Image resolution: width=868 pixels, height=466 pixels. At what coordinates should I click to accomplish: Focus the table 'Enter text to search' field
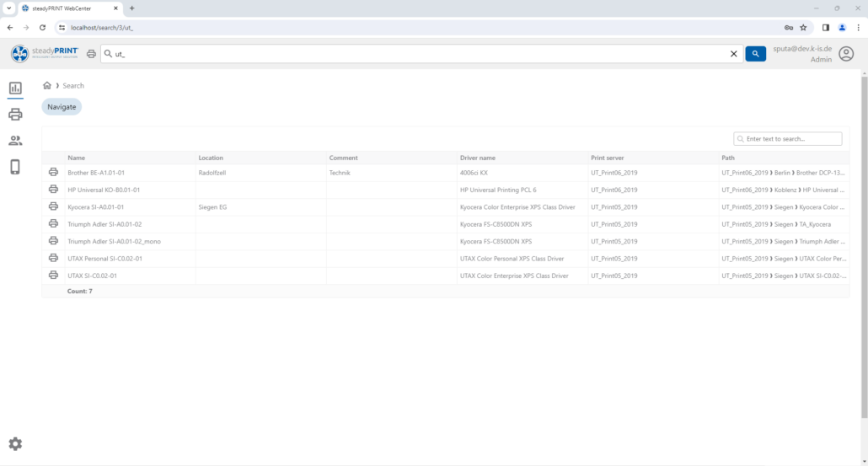[x=788, y=139]
